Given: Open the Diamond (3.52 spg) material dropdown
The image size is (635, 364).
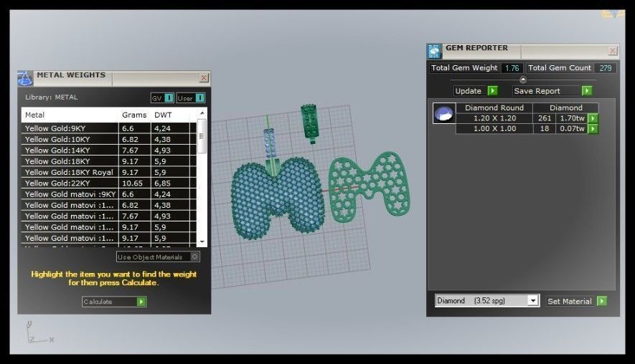Looking at the screenshot, I should 533,300.
